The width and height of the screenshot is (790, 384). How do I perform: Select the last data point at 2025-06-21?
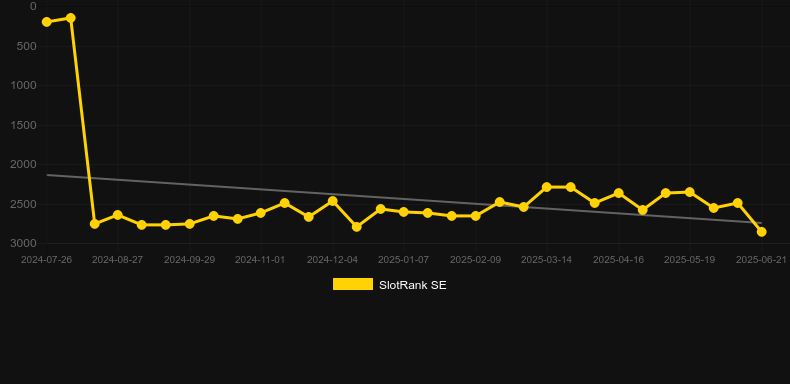pyautogui.click(x=761, y=232)
